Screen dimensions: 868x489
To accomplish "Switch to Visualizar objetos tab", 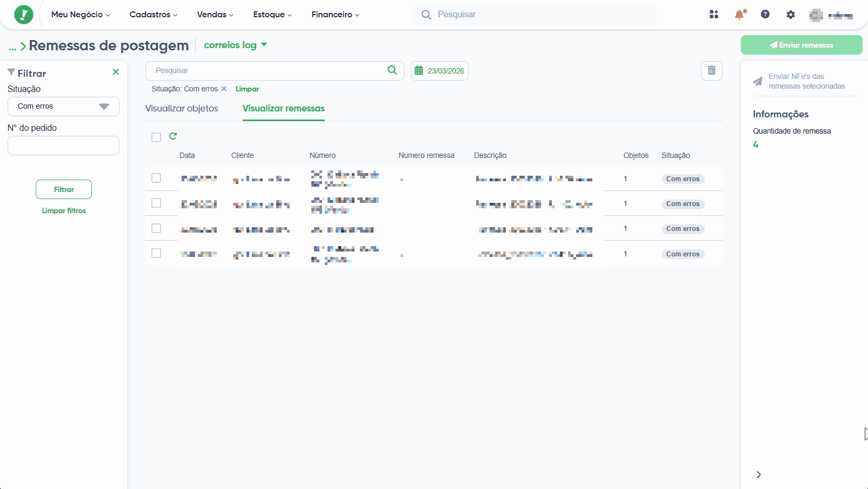I will pyautogui.click(x=182, y=108).
